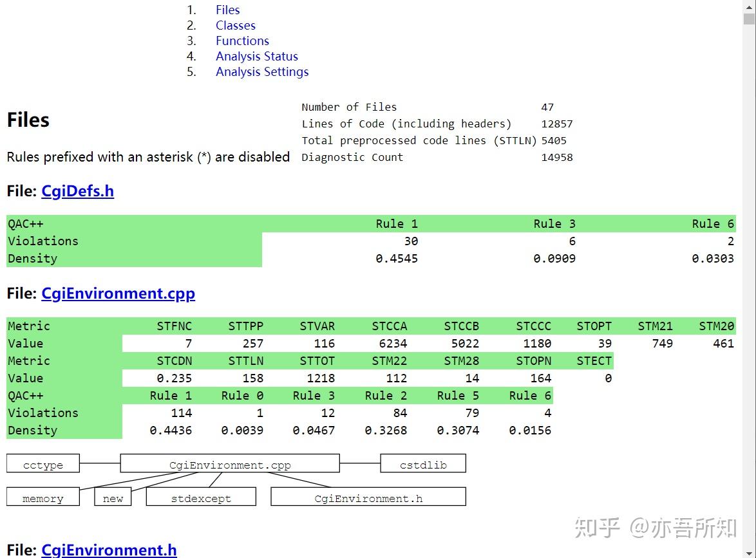Select the CgiEnvironment.h box in the diagram

[368, 496]
